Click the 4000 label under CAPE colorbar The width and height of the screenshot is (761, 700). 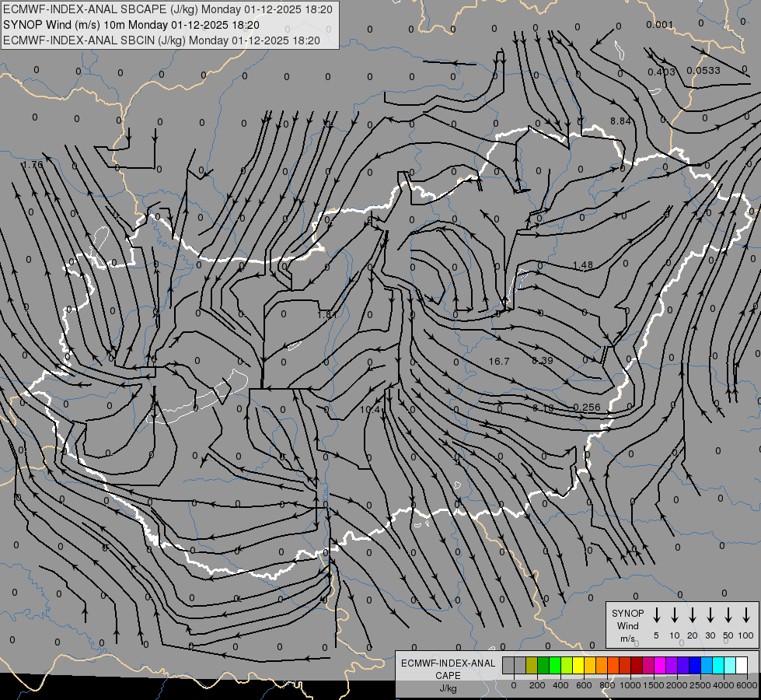click(724, 685)
